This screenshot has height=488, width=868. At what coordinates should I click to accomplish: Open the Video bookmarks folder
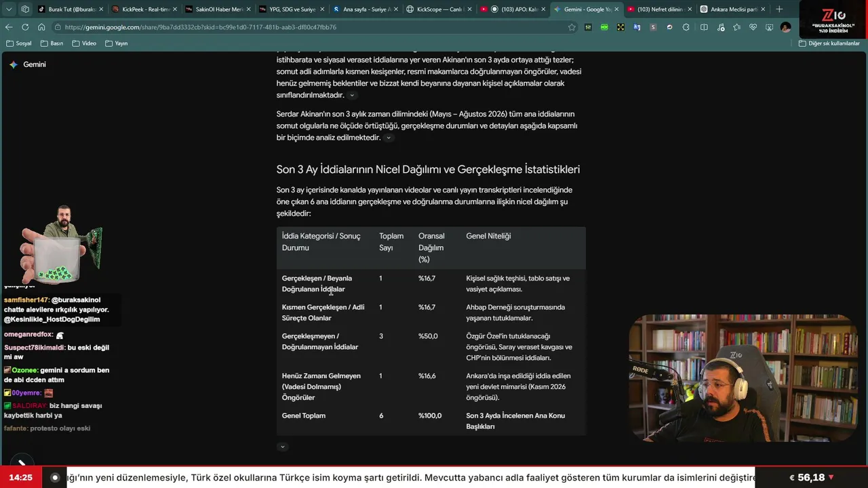point(84,43)
